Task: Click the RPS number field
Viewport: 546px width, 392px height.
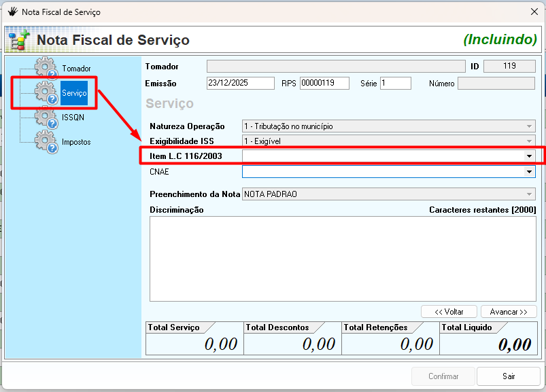Action: pos(324,84)
